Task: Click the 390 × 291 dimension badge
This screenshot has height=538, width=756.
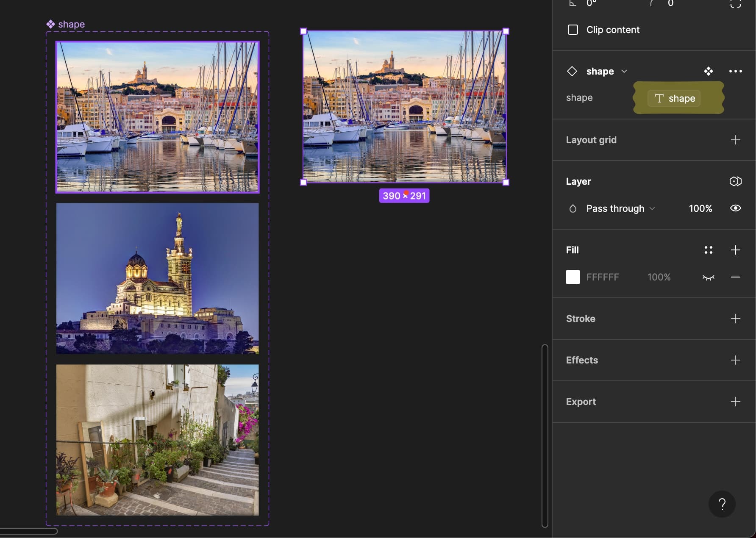Action: 404,196
